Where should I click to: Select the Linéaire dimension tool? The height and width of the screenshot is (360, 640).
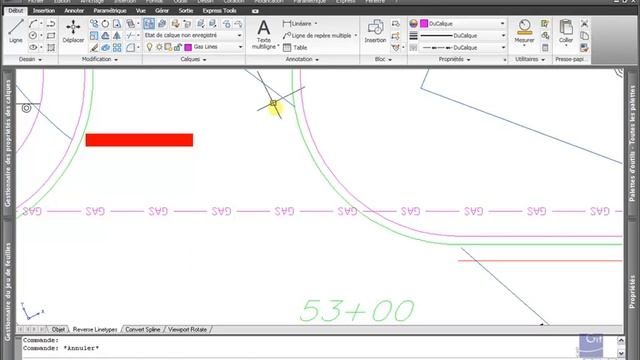[x=300, y=24]
